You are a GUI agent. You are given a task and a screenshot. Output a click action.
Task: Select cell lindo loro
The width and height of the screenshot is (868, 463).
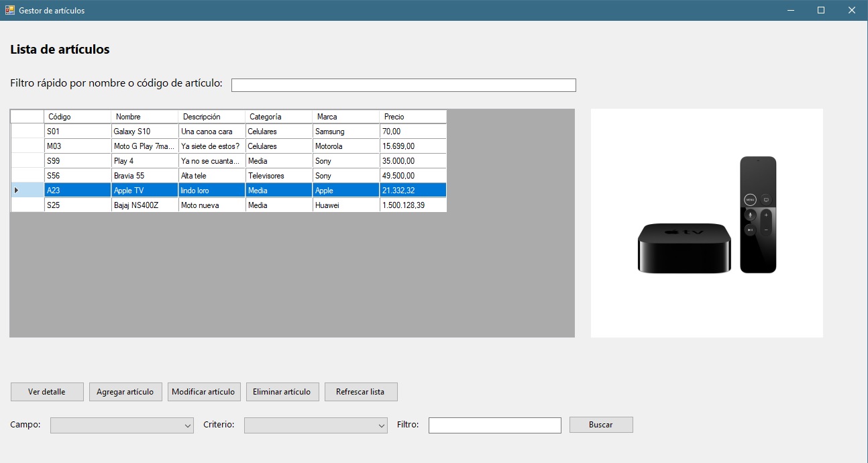[x=212, y=191]
